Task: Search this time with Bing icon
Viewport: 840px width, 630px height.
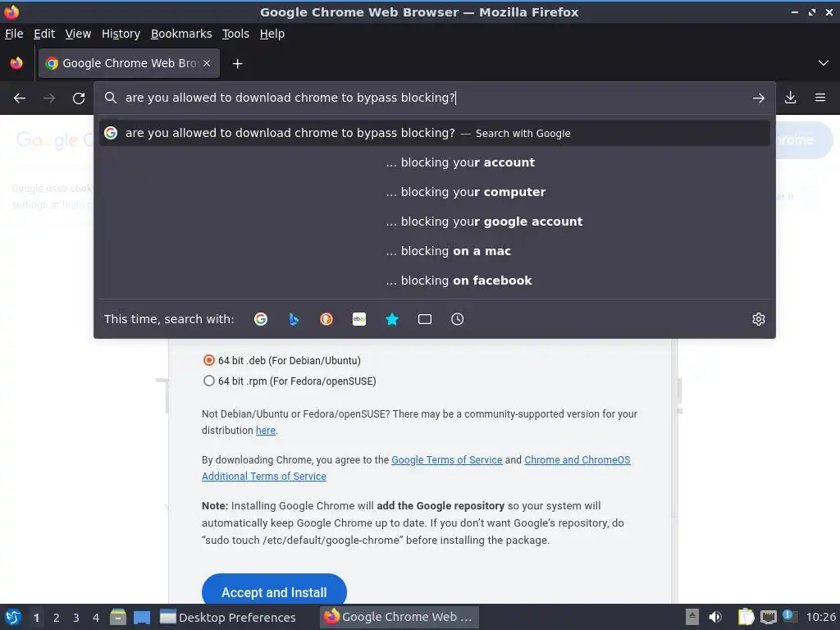Action: point(294,319)
